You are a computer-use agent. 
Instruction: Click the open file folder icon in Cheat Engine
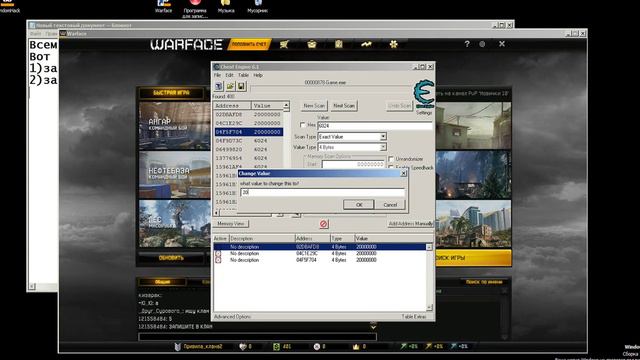tap(230, 86)
